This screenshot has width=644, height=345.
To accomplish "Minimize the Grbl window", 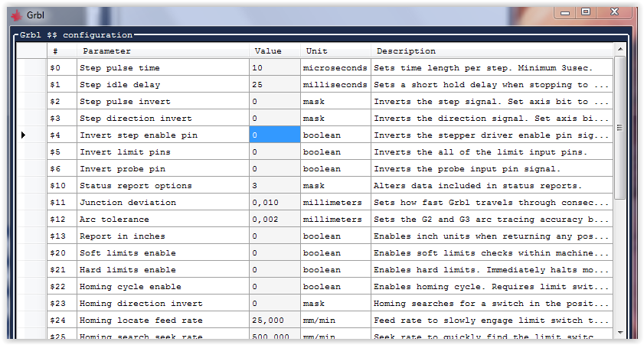I will point(565,12).
